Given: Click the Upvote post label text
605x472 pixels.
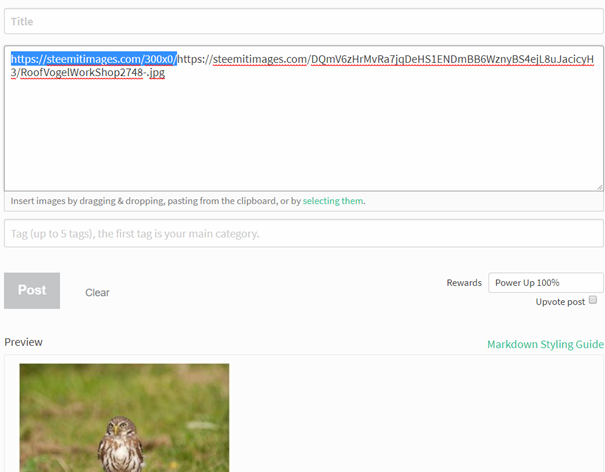Looking at the screenshot, I should pos(560,302).
